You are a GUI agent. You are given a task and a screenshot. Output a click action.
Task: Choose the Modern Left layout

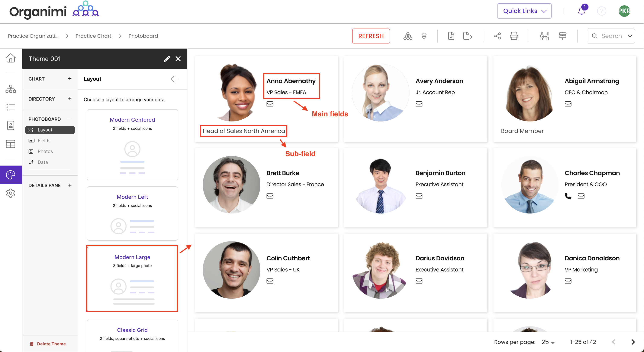pos(132,213)
